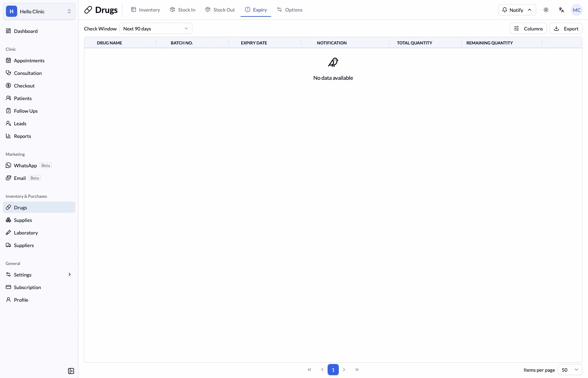
Task: Expand the Settings submenu chevron
Action: click(70, 275)
